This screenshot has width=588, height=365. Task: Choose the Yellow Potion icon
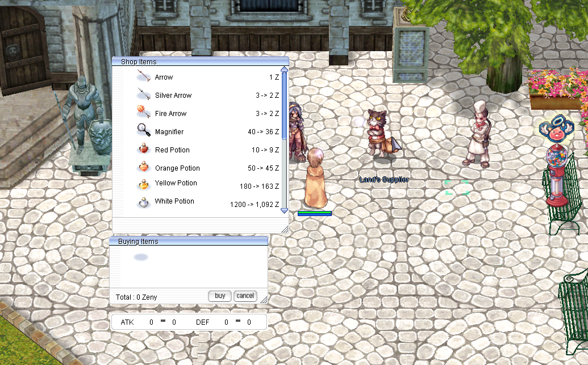click(x=144, y=184)
